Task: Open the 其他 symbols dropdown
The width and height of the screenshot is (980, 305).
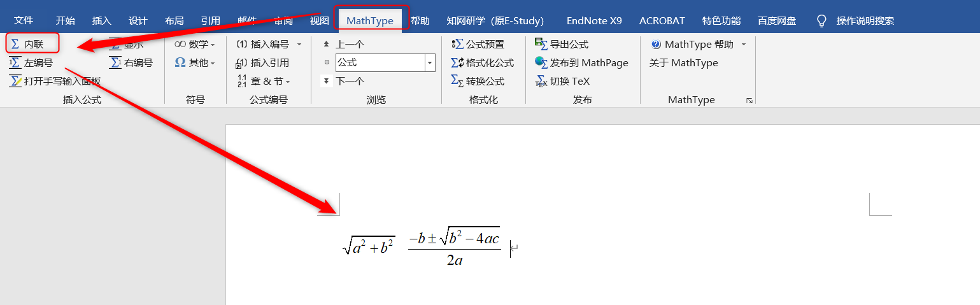Action: tap(194, 62)
